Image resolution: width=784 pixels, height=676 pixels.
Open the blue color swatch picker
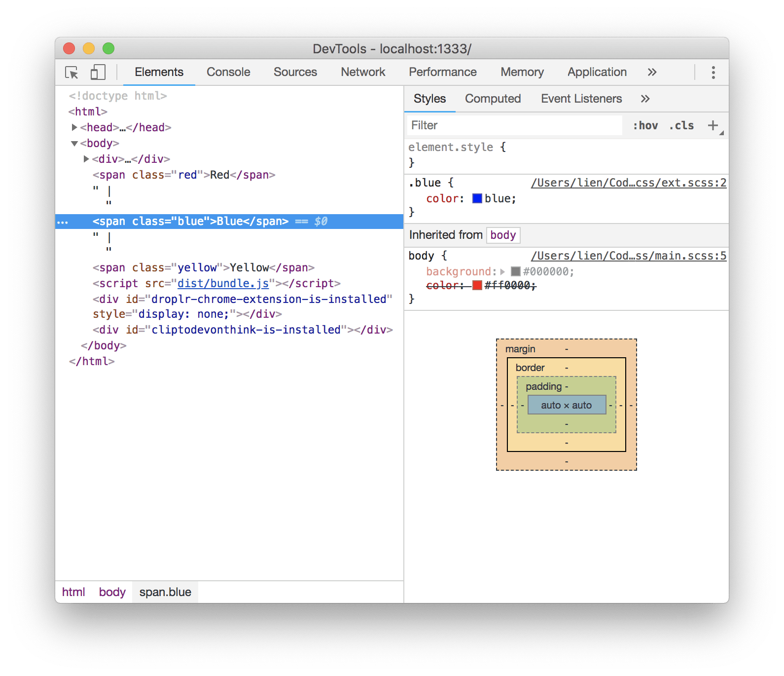(x=477, y=198)
